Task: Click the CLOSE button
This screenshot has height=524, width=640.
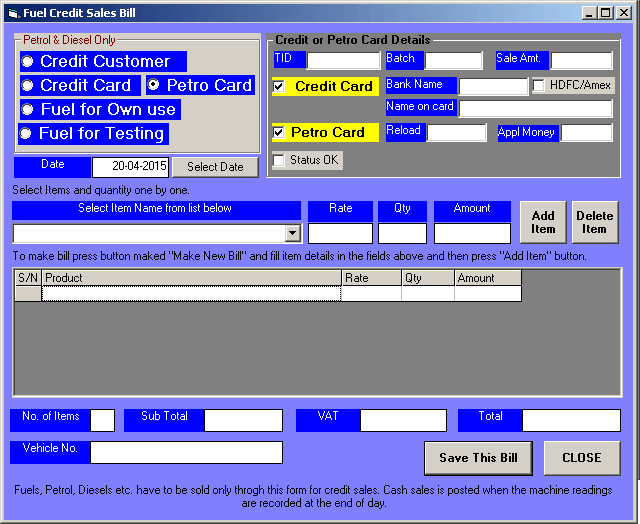Action: tap(581, 458)
